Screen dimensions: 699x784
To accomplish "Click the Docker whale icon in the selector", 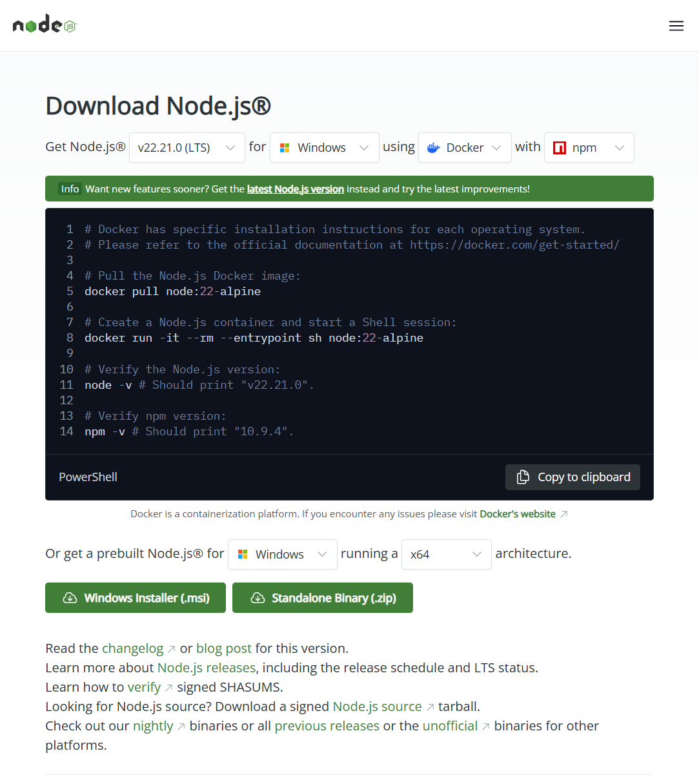I will click(434, 147).
